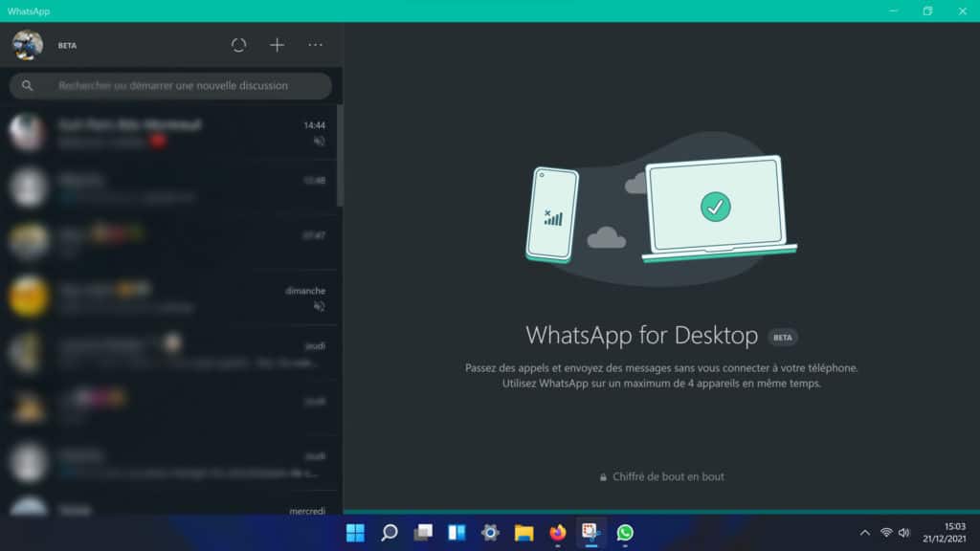Switch to Snipping Tool on taskbar
The image size is (980, 551).
pos(591,533)
